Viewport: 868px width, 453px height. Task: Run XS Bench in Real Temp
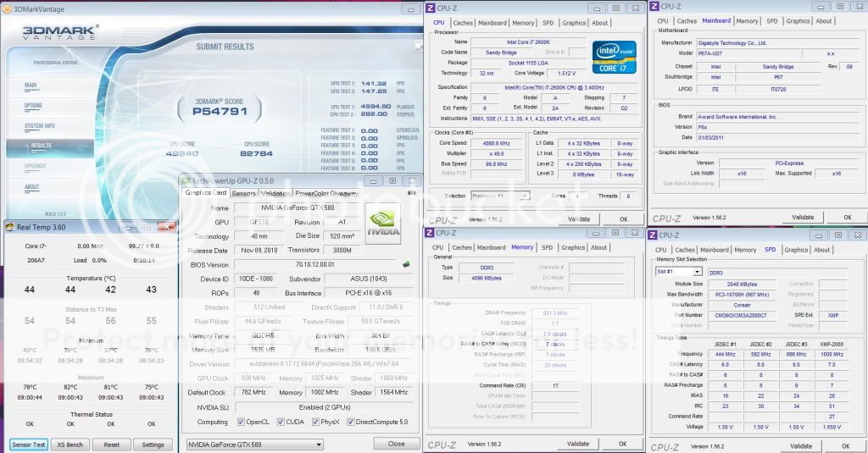tap(70, 445)
